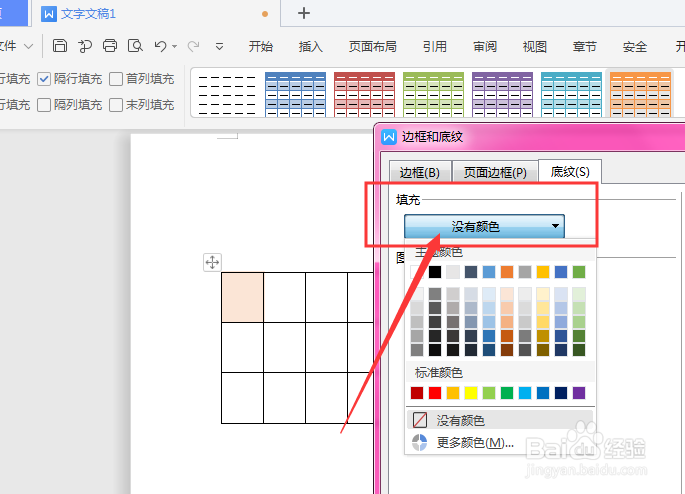Screen dimensions: 685x494
Task: Expand the Undo history dropdown arrow
Action: point(175,46)
